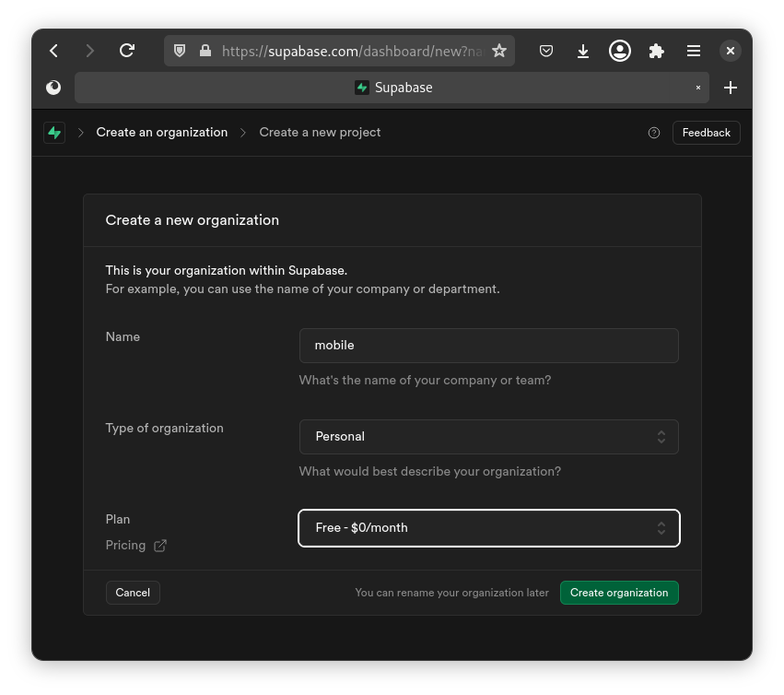Save page to Pocket

point(546,51)
